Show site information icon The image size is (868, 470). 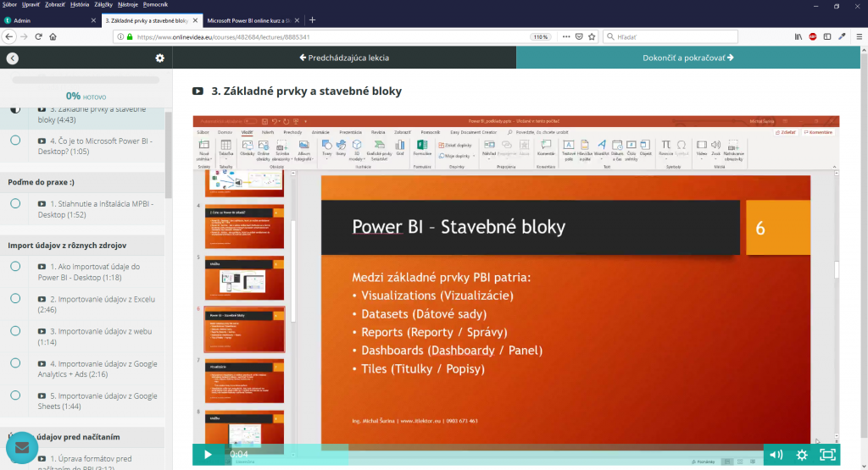120,37
